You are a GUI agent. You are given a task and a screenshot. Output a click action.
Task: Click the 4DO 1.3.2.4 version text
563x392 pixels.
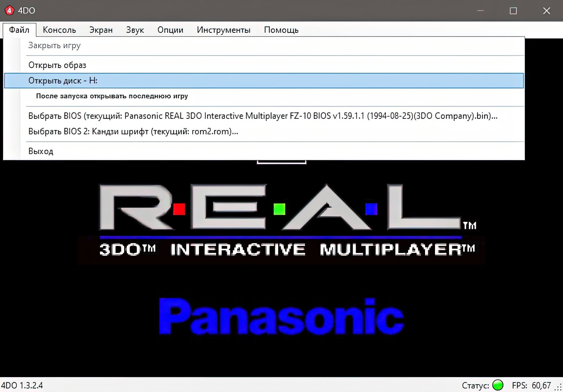(22, 385)
